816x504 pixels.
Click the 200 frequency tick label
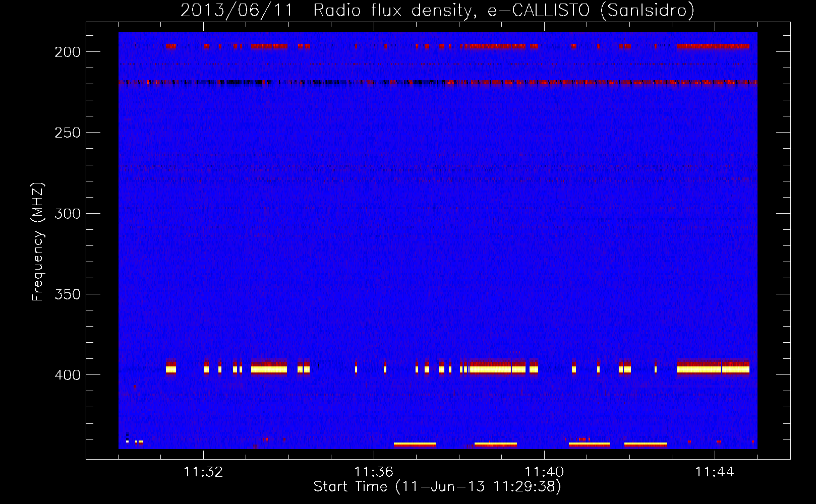click(68, 52)
